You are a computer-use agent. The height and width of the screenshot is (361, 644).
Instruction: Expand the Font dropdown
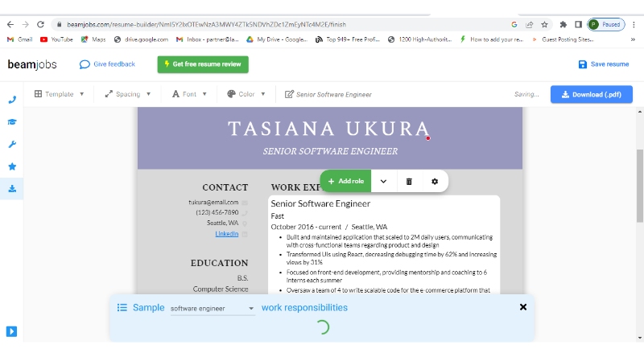pos(189,94)
